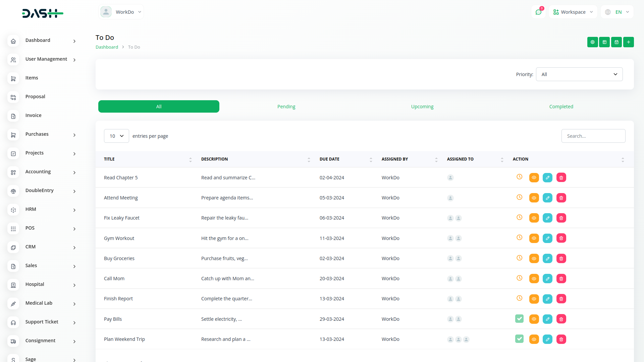Open the entries per page dropdown
This screenshot has height=362, width=644.
click(x=116, y=136)
